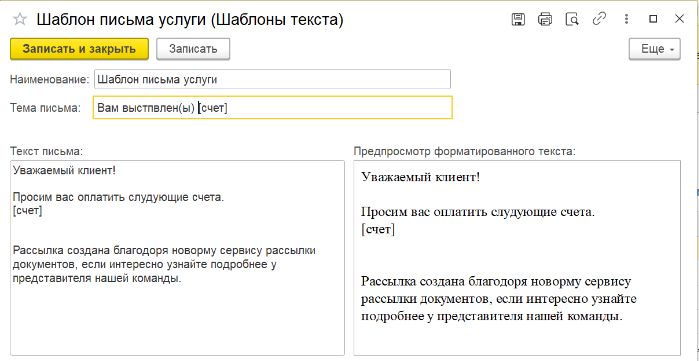The height and width of the screenshot is (361, 699).
Task: Click the [счет] placeholder in letter text editor
Action: (x=28, y=211)
